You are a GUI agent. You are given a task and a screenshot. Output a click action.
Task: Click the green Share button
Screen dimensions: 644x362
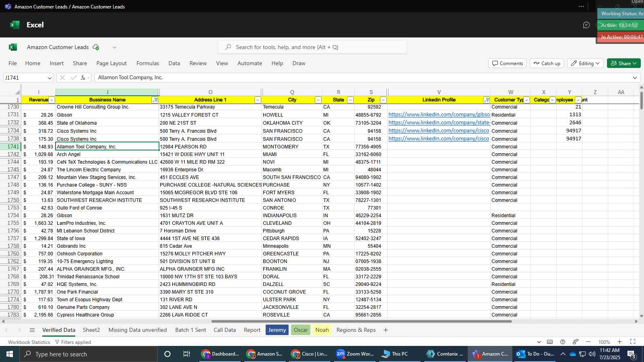(623, 63)
